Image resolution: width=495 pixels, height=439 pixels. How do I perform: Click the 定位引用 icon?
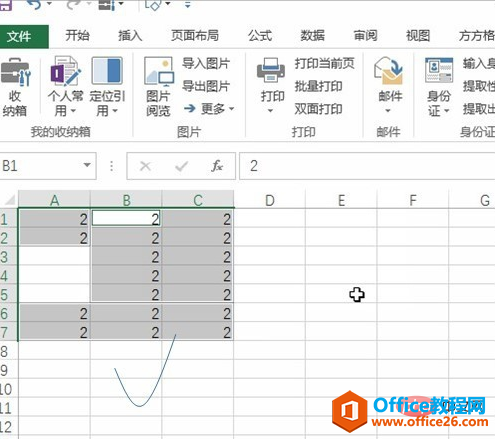pos(107,70)
